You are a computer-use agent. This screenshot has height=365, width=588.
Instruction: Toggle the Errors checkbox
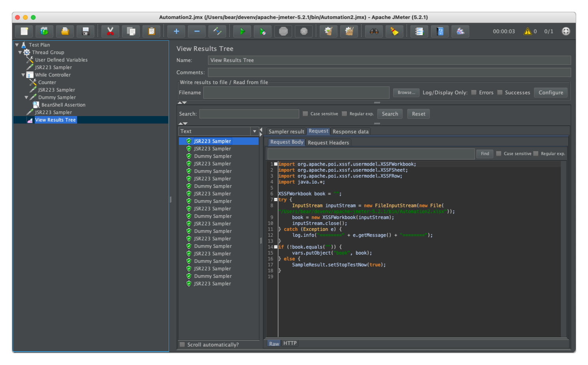(474, 92)
